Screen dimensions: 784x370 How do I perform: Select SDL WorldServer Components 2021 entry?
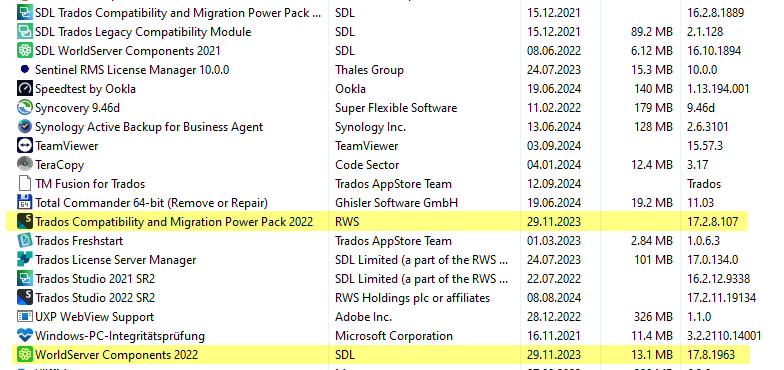128,51
